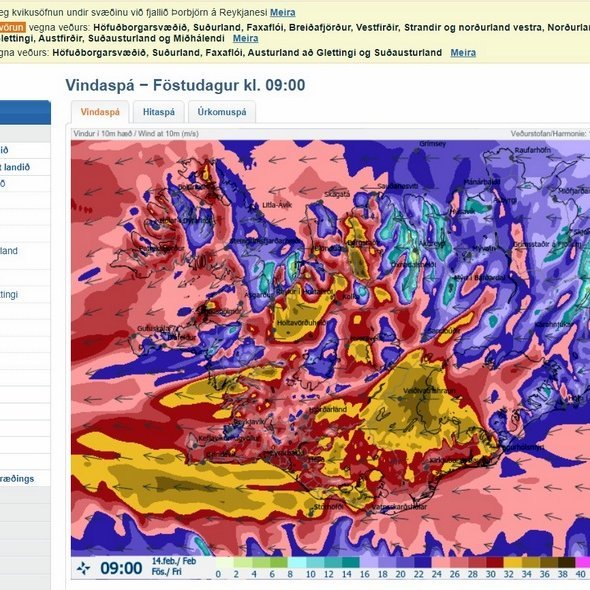This screenshot has width=590, height=590.
Task: Click the dark red 30 m/s legend swatch
Action: pyautogui.click(x=495, y=563)
